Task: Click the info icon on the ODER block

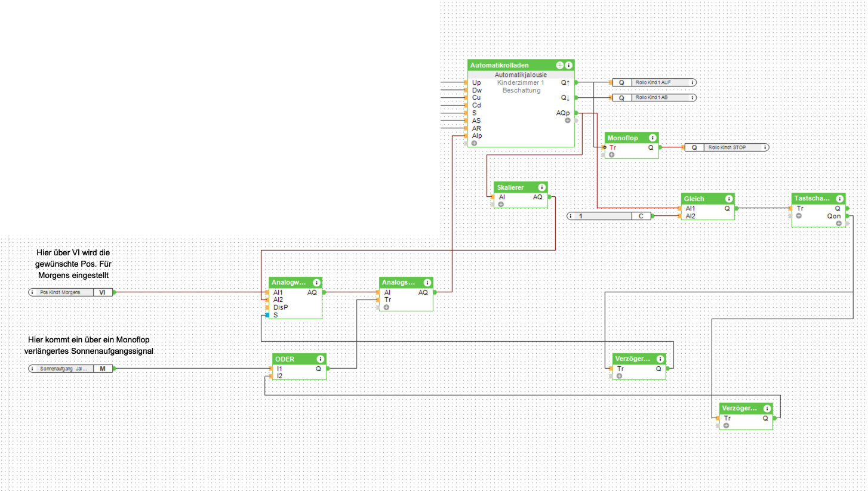Action: (x=321, y=359)
